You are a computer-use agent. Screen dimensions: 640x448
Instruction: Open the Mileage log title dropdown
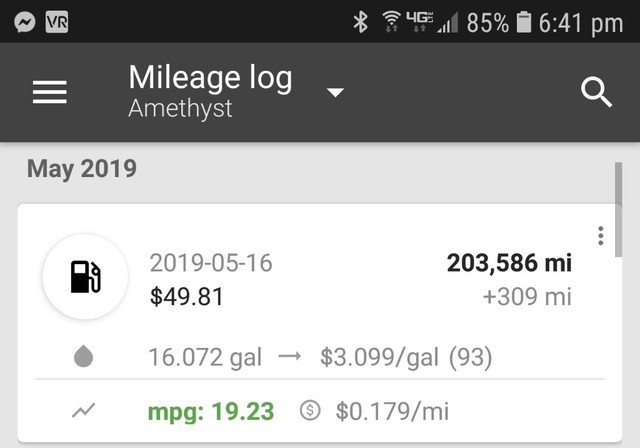click(210, 77)
